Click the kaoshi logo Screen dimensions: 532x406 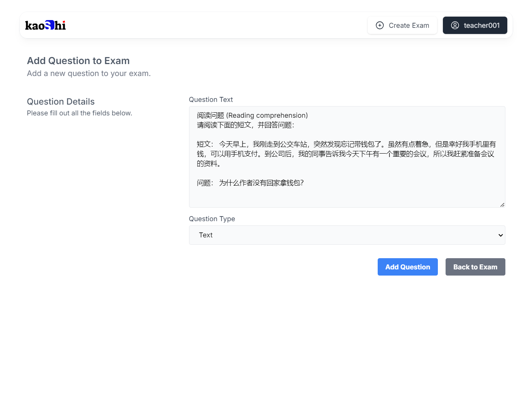[46, 25]
